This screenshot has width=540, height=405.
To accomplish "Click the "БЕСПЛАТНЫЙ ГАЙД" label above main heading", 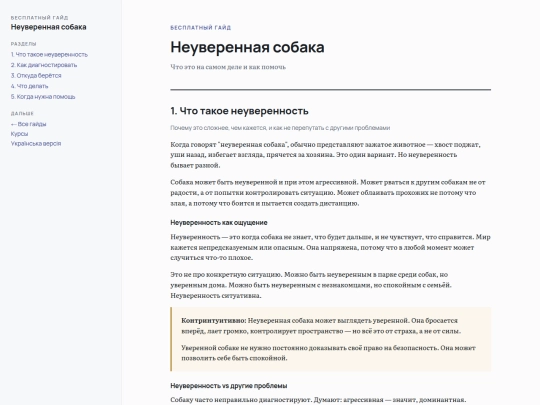I will point(200,28).
